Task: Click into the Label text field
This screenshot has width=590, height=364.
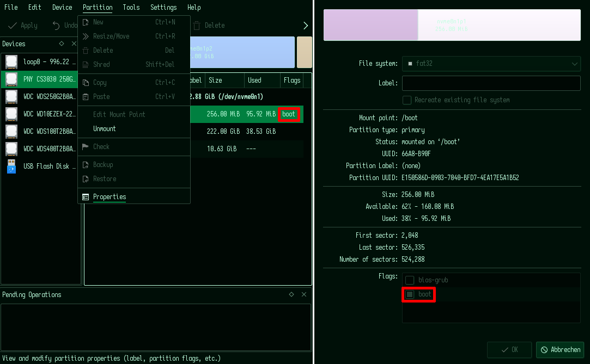Action: point(491,83)
